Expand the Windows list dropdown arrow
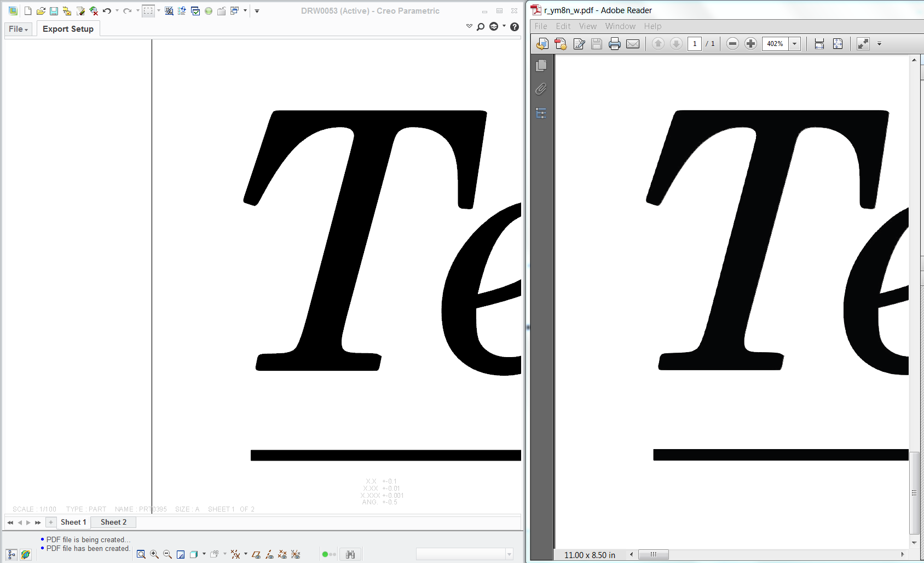 click(245, 11)
